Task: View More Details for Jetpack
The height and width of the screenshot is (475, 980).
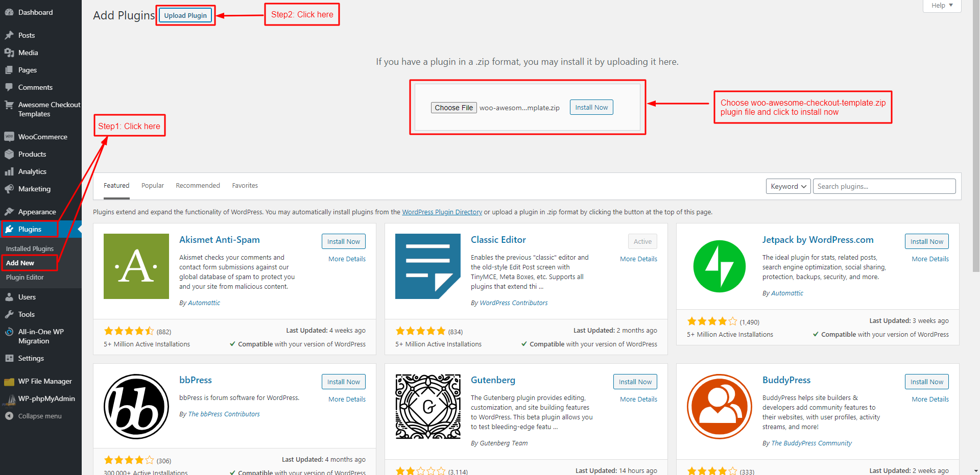Action: pos(930,259)
